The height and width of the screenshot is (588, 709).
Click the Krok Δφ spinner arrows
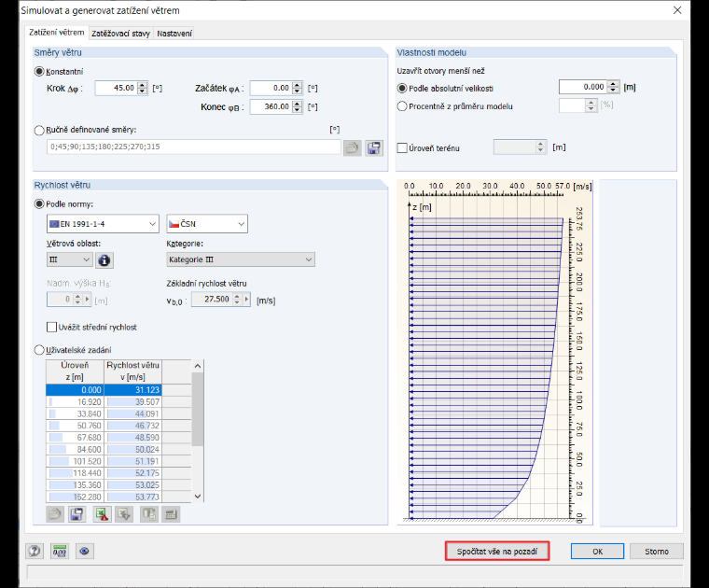click(x=143, y=88)
